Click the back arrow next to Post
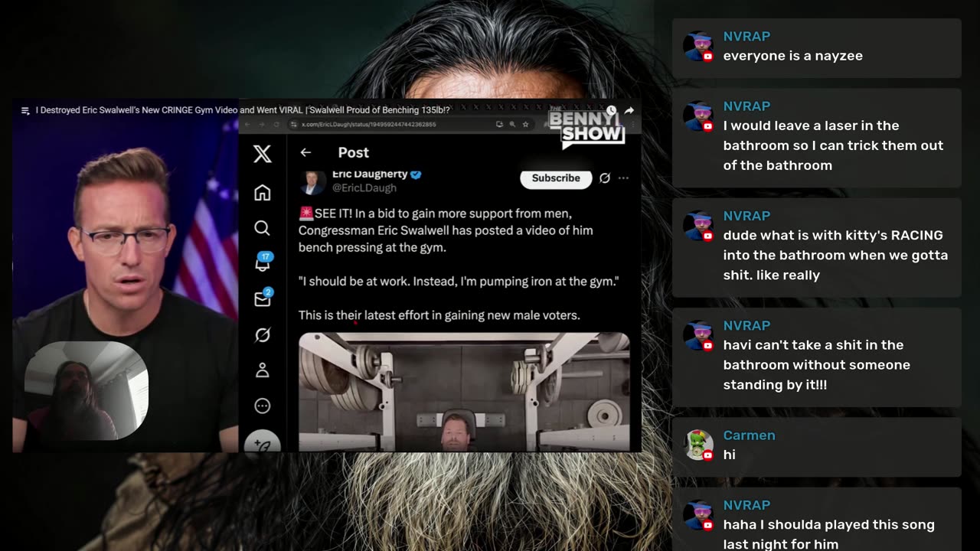Viewport: 980px width, 551px height. click(x=305, y=152)
